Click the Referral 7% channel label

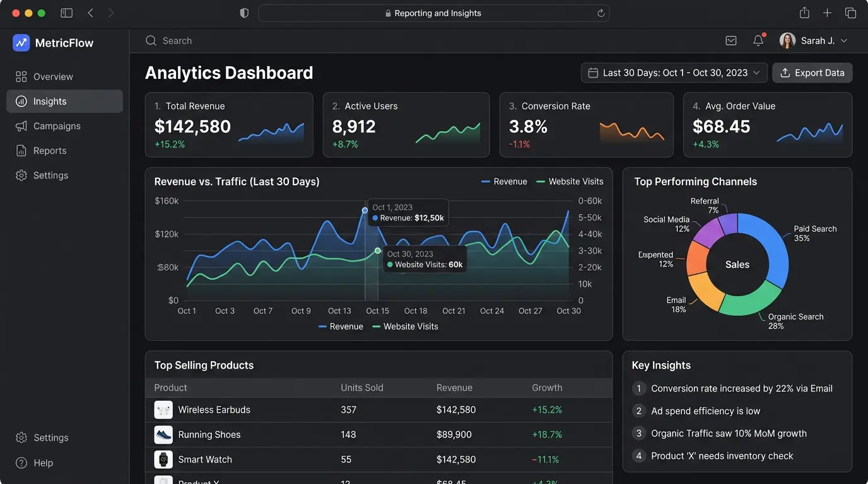pyautogui.click(x=705, y=205)
